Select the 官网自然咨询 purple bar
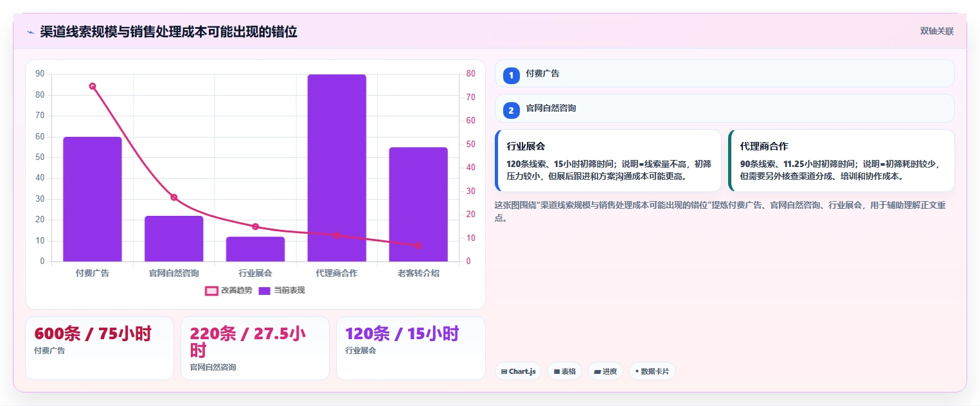This screenshot has width=980, height=406. pos(174,239)
